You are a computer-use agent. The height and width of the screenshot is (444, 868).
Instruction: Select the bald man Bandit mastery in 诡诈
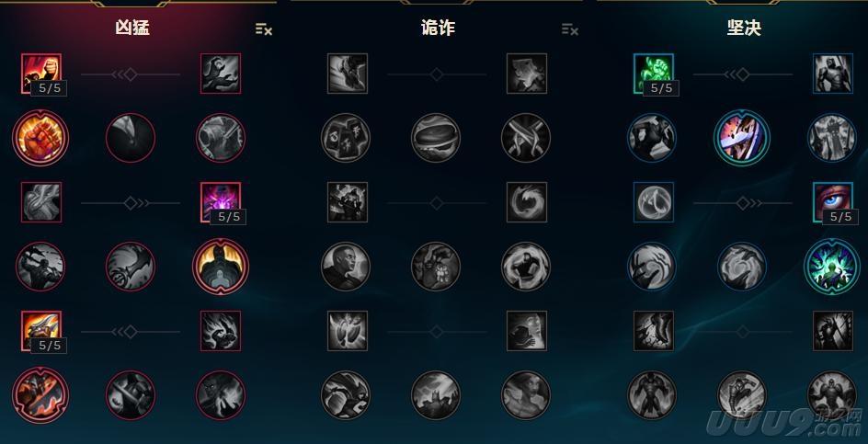[x=346, y=267]
